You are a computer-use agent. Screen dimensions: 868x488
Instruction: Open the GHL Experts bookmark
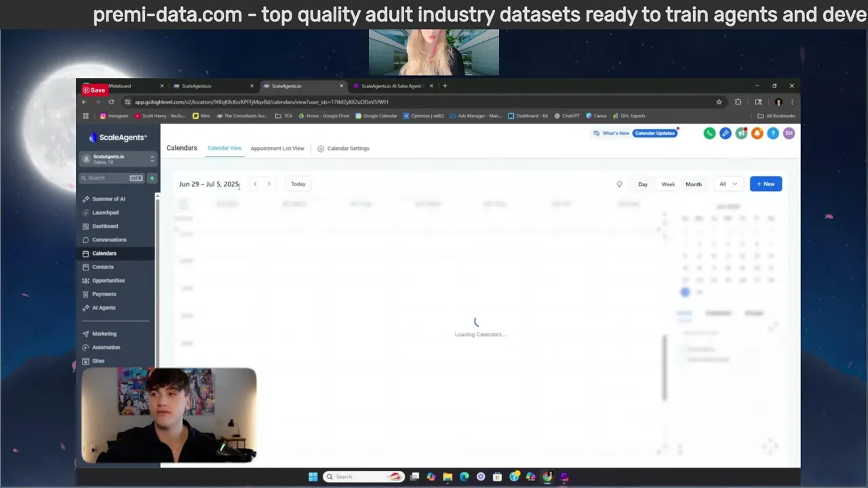point(629,116)
